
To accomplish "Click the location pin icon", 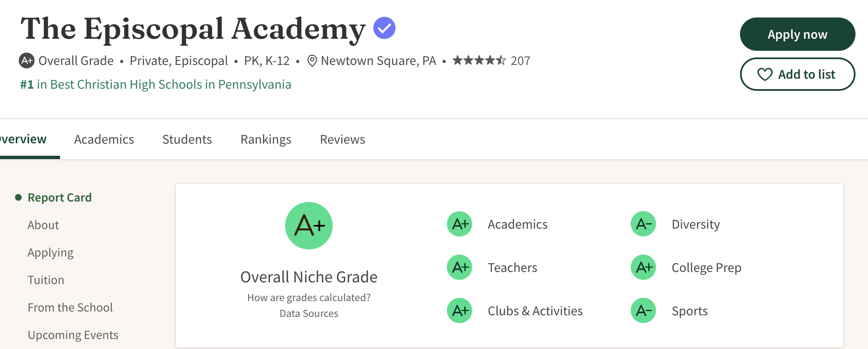I will click(x=312, y=61).
